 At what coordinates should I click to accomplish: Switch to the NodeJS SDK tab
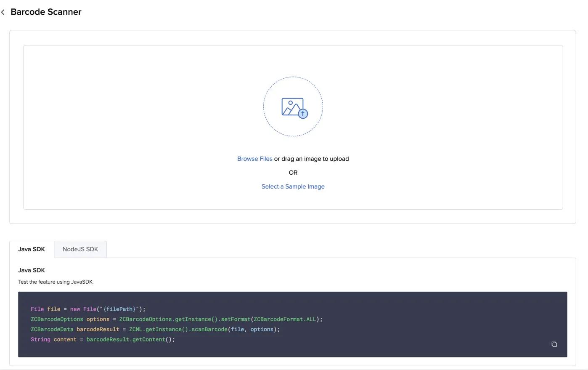coord(80,249)
